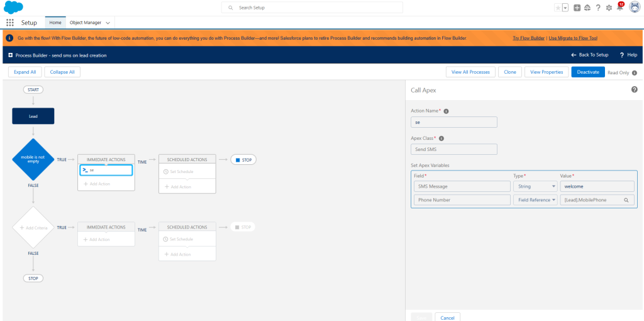
Task: Click the SMS Message field box
Action: [462, 186]
